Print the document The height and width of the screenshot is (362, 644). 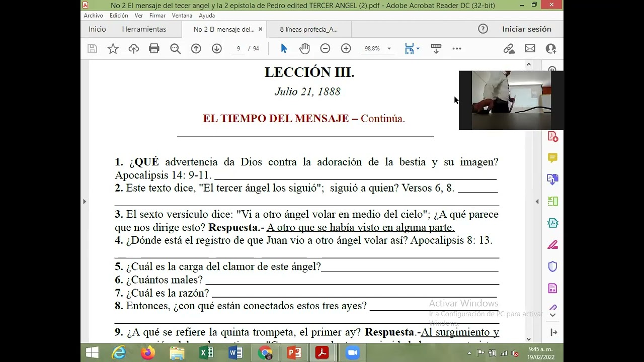(154, 49)
